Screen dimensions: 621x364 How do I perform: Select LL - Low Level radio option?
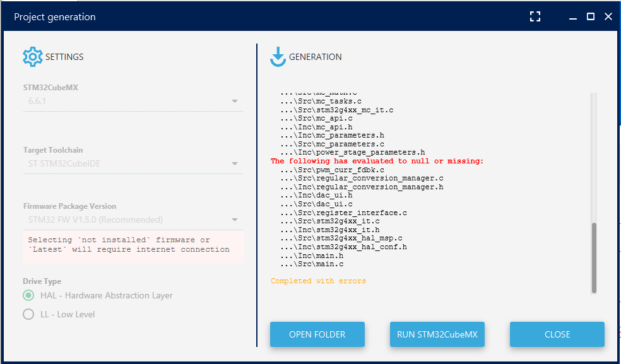click(28, 315)
